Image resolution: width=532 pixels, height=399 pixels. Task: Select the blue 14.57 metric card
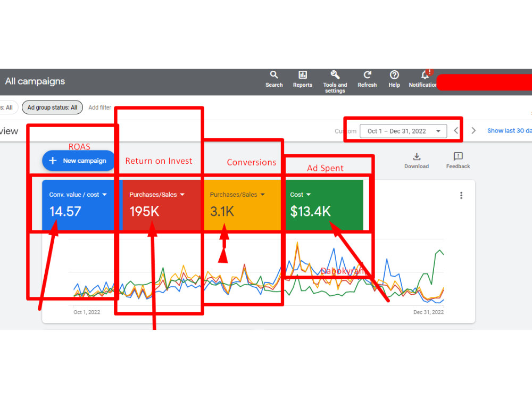click(82, 205)
